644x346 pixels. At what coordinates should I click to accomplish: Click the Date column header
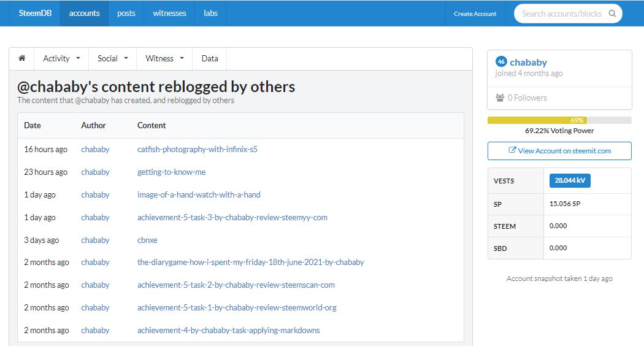(x=33, y=125)
